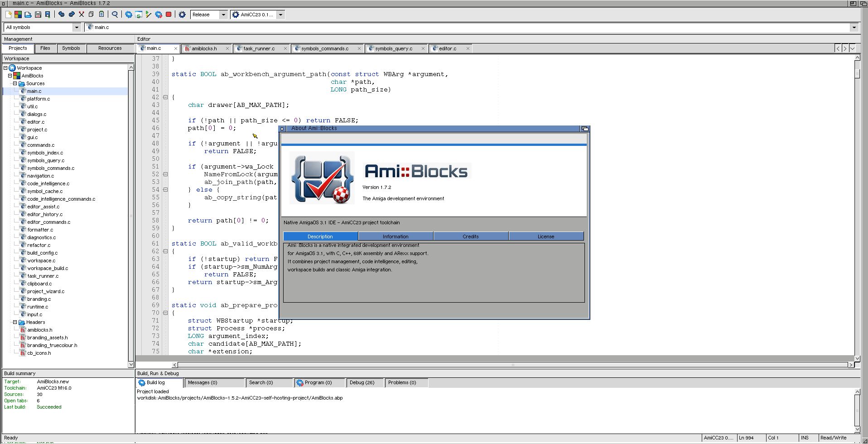
Task: Switch to the Symbols management tab
Action: 71,48
